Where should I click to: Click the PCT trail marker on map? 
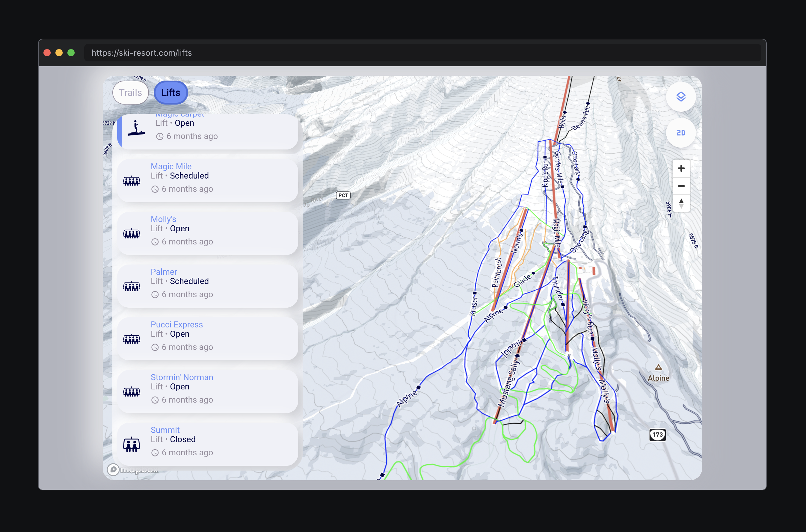343,195
